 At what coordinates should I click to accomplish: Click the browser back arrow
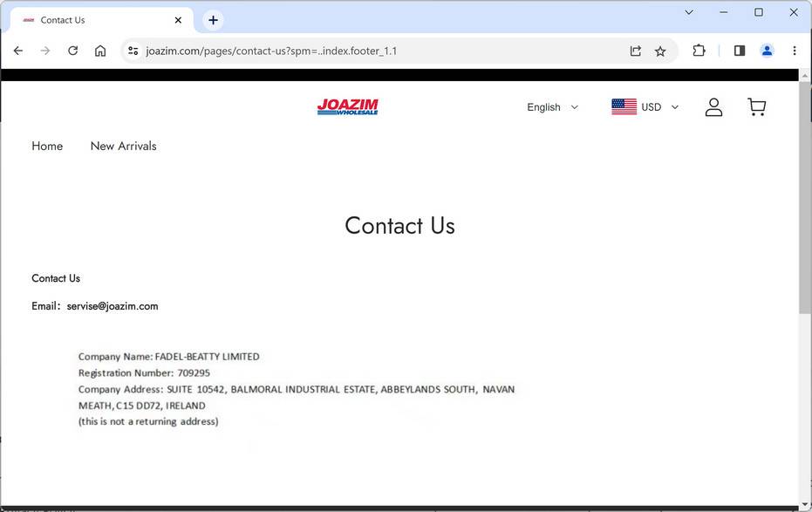(x=18, y=51)
